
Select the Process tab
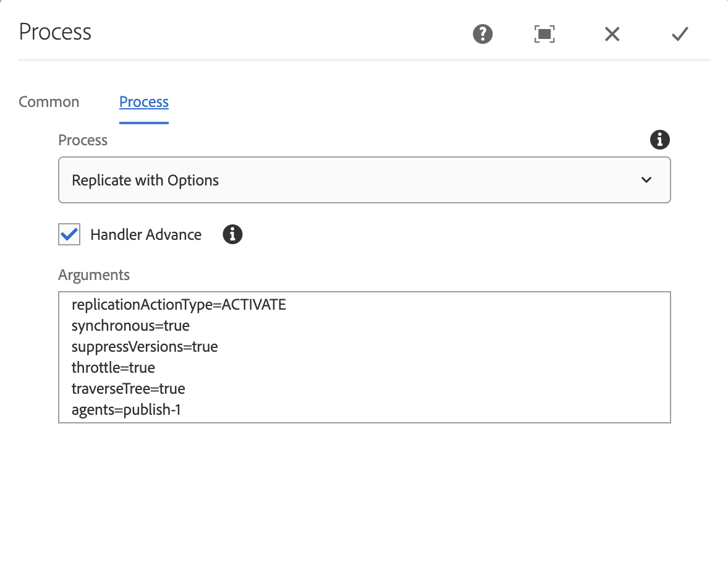pos(144,101)
